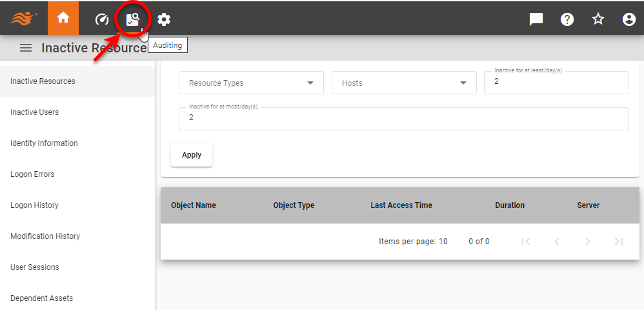Open Logon History in sidebar

click(34, 205)
